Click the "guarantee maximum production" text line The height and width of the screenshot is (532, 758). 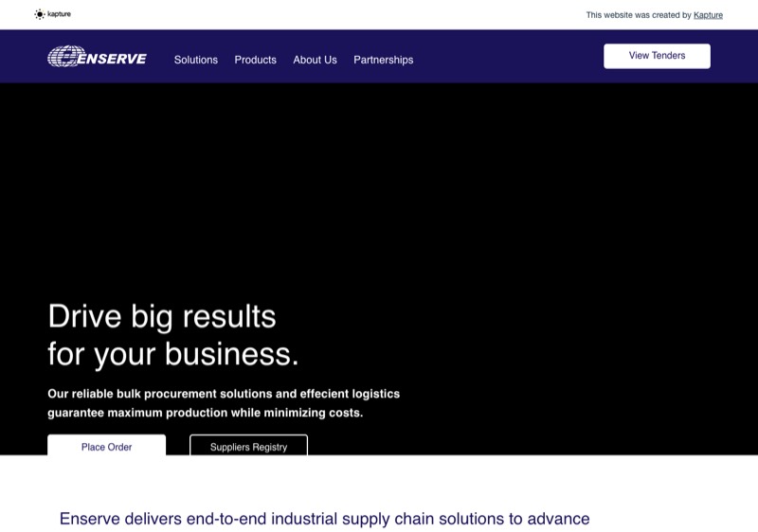click(205, 413)
